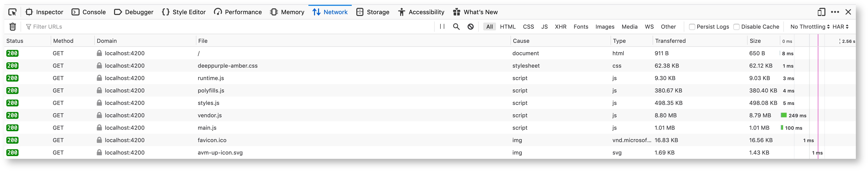Open the No Throttling dropdown
The height and width of the screenshot is (171, 868).
click(x=810, y=27)
